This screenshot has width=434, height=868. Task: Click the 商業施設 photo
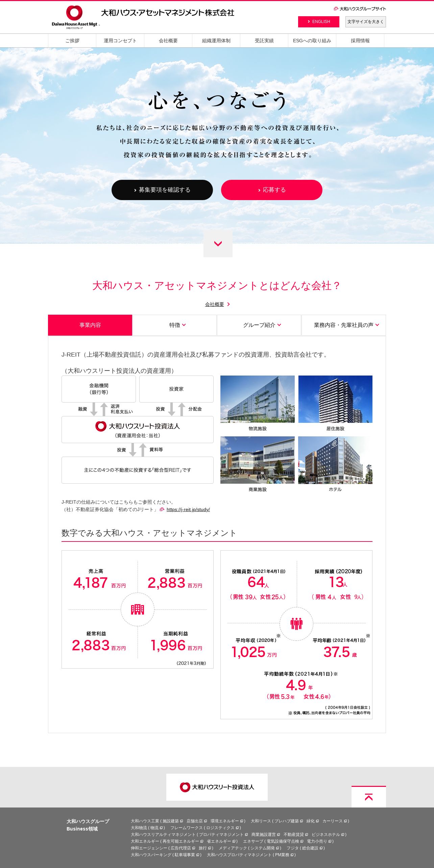258,460
